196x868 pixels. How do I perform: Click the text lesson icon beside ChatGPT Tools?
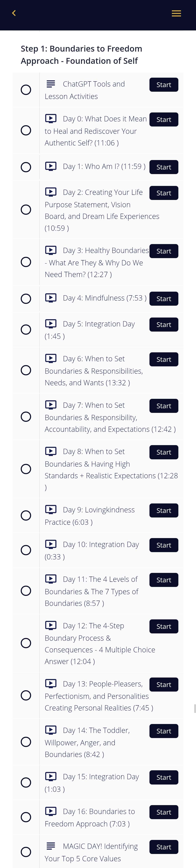point(51,83)
